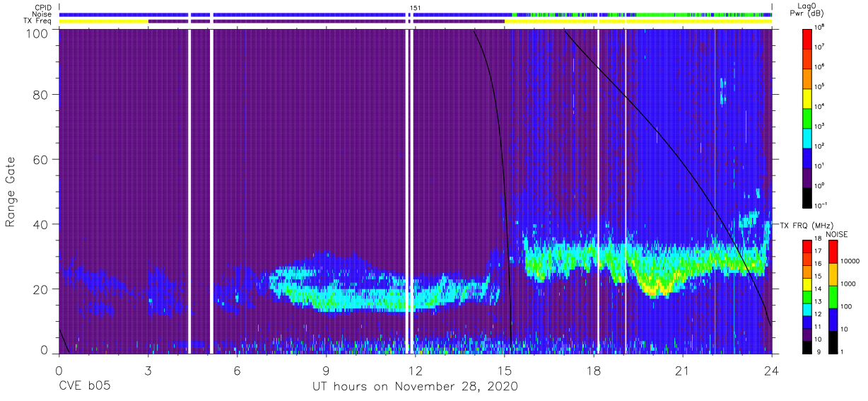Click x-axis tick label '24'
Screen dimensions: 868x401
tap(772, 371)
